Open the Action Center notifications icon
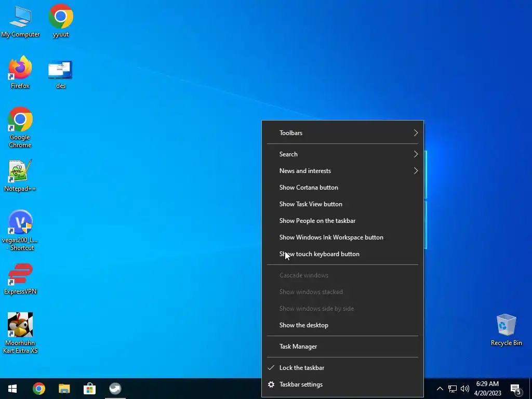This screenshot has width=532, height=399. pyautogui.click(x=516, y=389)
